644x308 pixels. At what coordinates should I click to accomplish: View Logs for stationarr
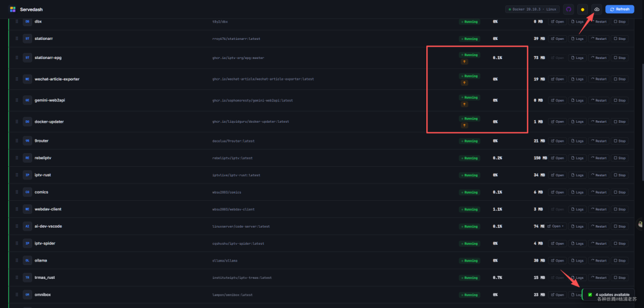[x=577, y=39]
